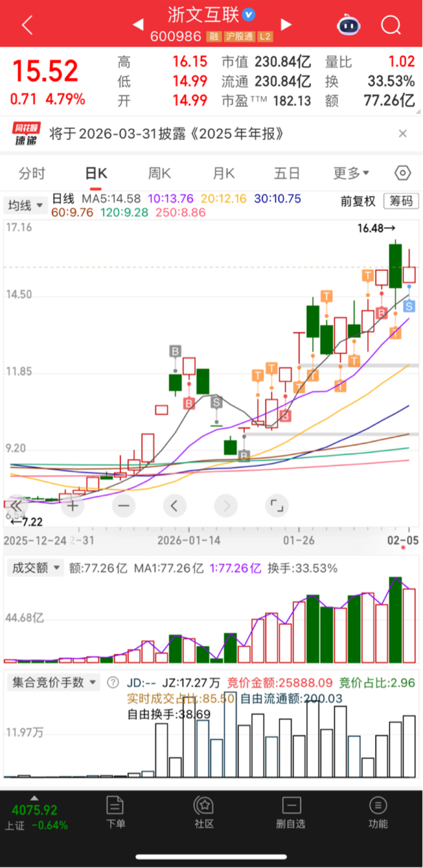
Task: Switch to the previous stock triangle
Action: point(138,24)
